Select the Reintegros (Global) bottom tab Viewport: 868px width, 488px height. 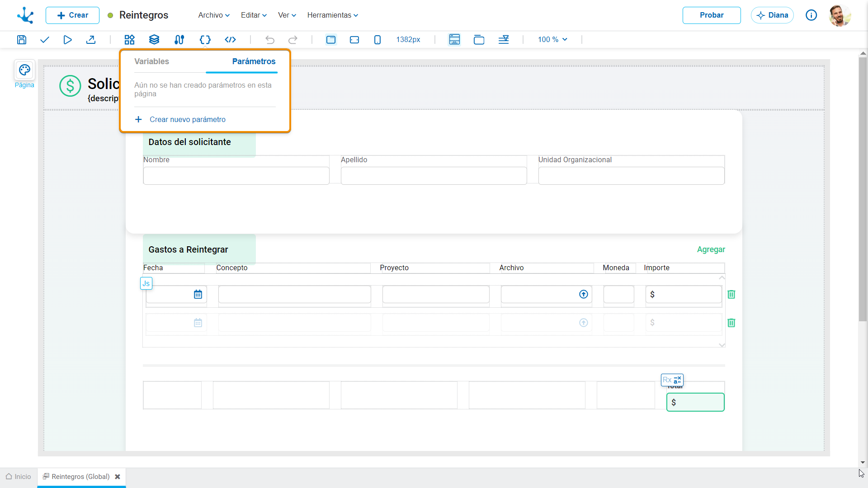[81, 477]
